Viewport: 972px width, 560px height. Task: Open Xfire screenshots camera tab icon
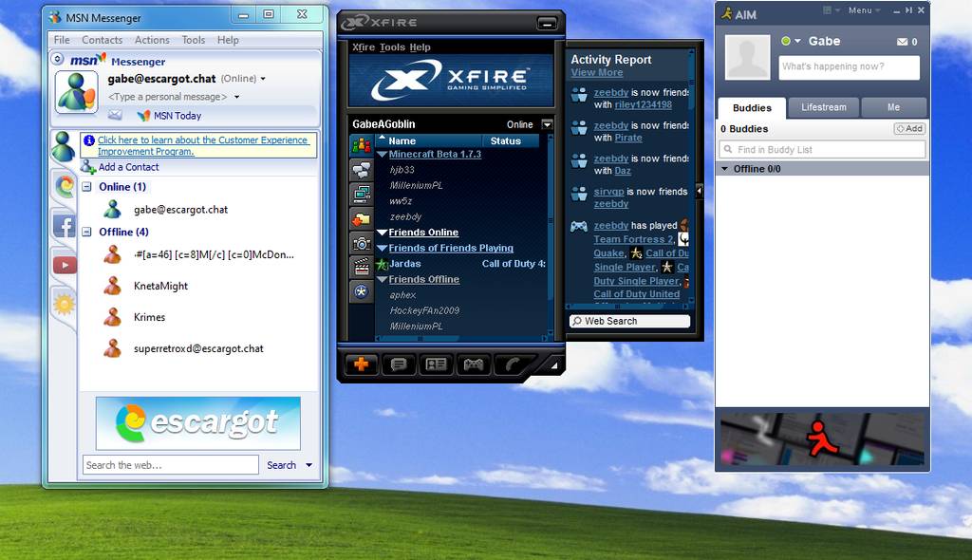tap(362, 243)
